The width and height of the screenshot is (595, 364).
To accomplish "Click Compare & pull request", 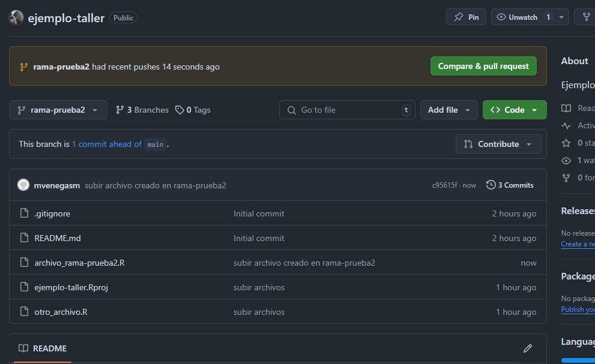I will [483, 66].
